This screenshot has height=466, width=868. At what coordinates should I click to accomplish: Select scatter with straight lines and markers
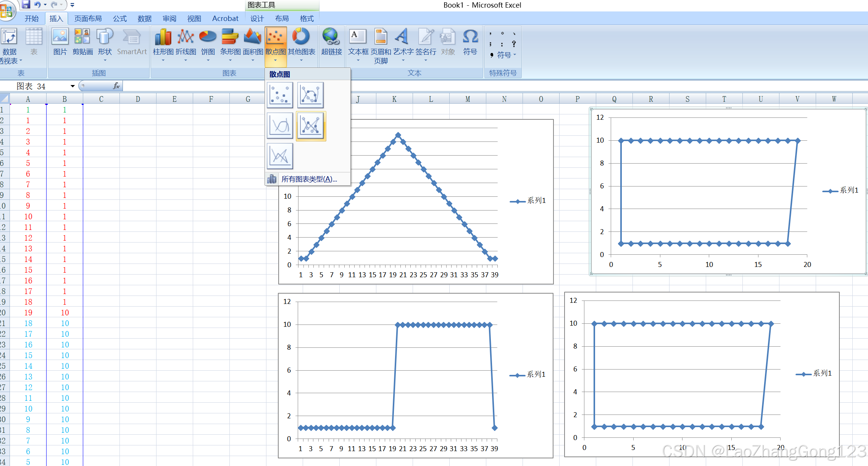click(311, 126)
